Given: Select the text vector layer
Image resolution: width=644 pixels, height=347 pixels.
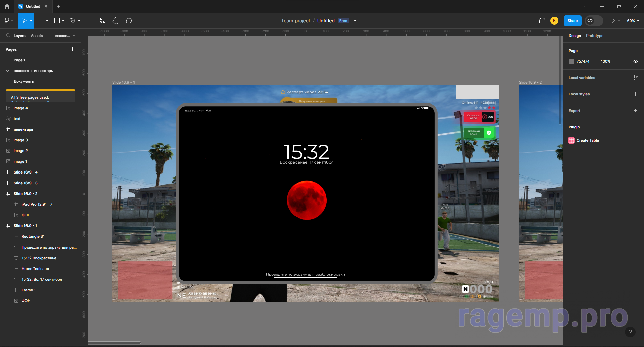Looking at the screenshot, I should [40, 119].
